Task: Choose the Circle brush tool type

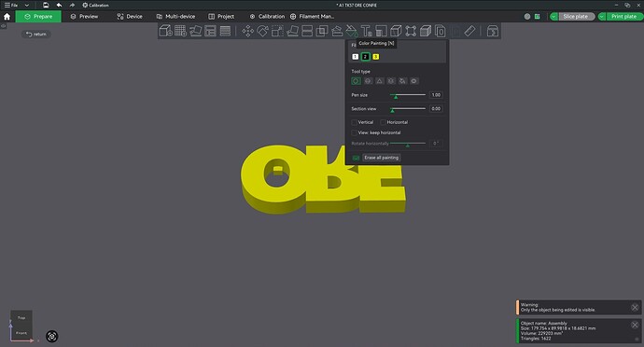Action: pyautogui.click(x=356, y=81)
